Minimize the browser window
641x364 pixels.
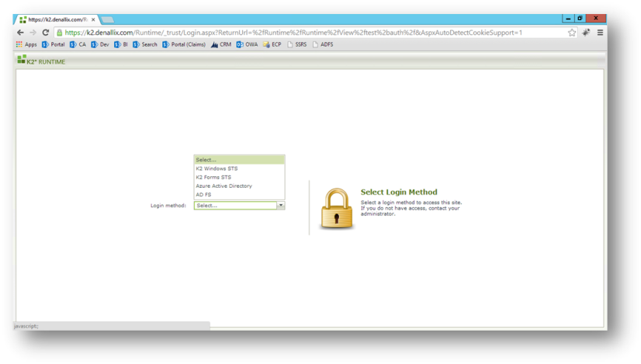coord(568,19)
